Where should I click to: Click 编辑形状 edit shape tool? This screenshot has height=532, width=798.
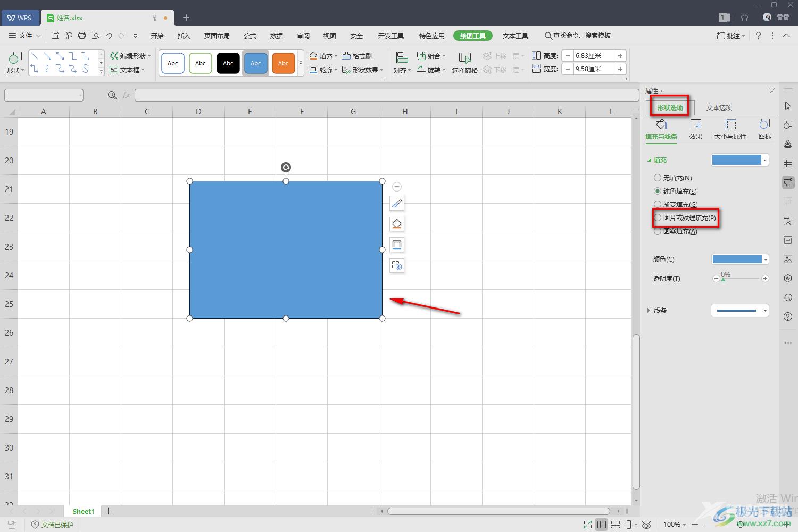(x=130, y=56)
